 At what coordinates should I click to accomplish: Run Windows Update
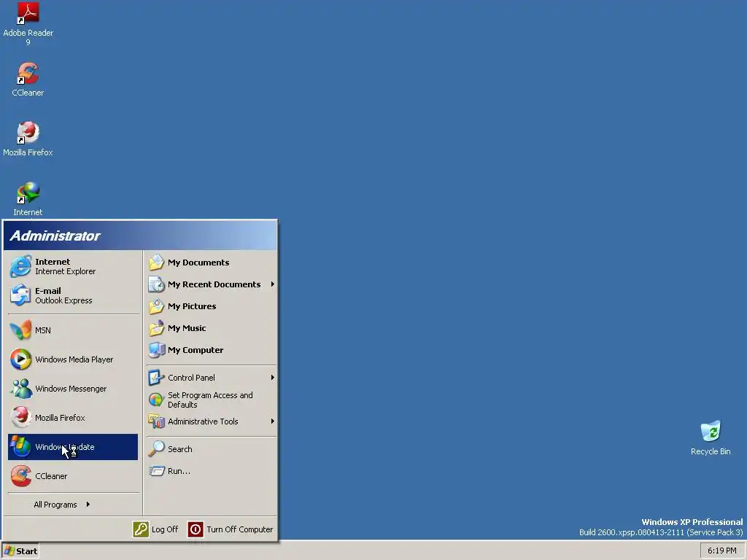(73, 447)
